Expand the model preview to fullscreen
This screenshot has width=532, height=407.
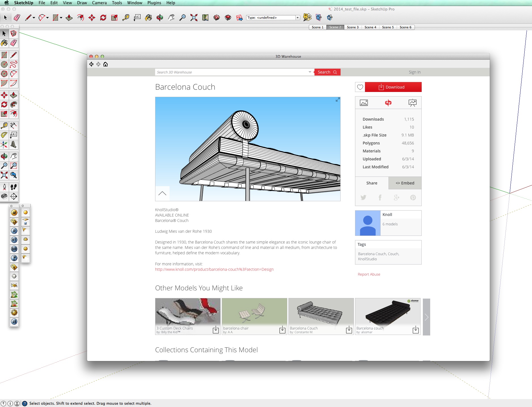(x=337, y=100)
